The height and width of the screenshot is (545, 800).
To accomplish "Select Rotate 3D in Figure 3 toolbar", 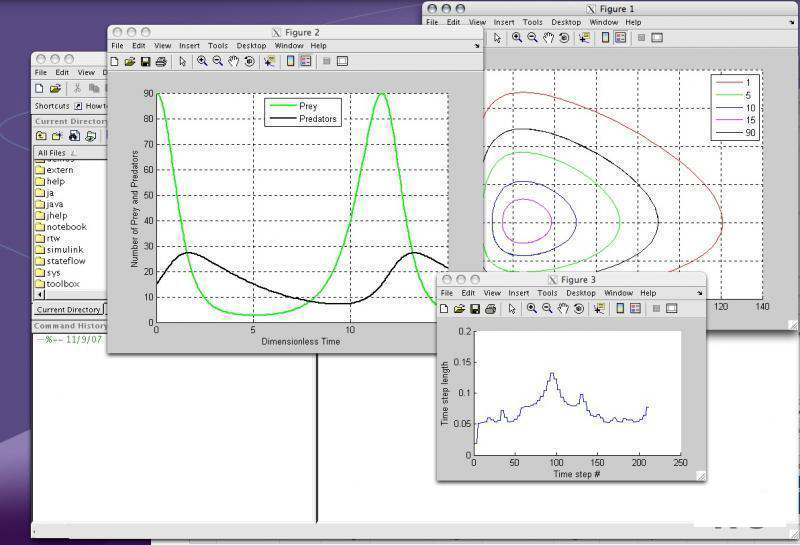I will 579,309.
